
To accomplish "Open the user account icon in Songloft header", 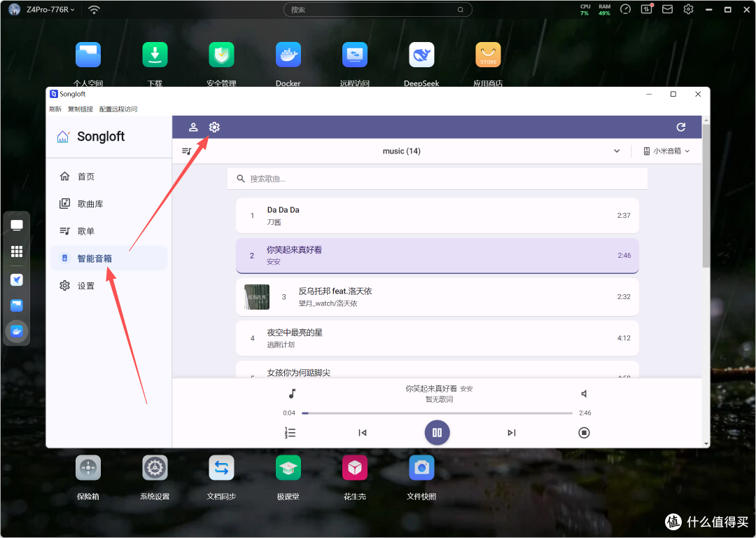I will tap(193, 127).
